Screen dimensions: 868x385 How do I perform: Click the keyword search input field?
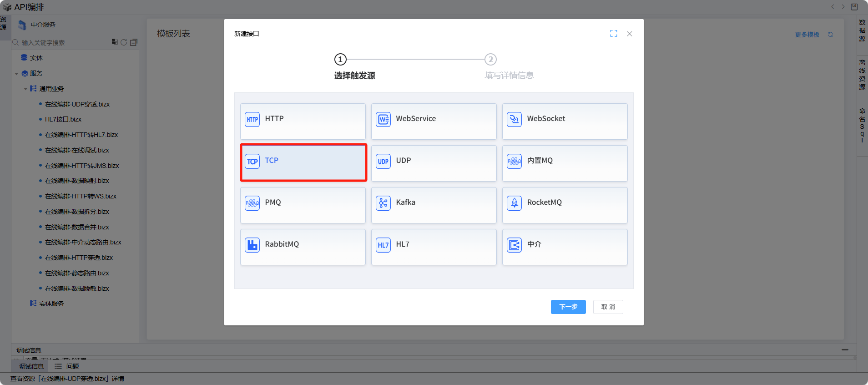64,43
